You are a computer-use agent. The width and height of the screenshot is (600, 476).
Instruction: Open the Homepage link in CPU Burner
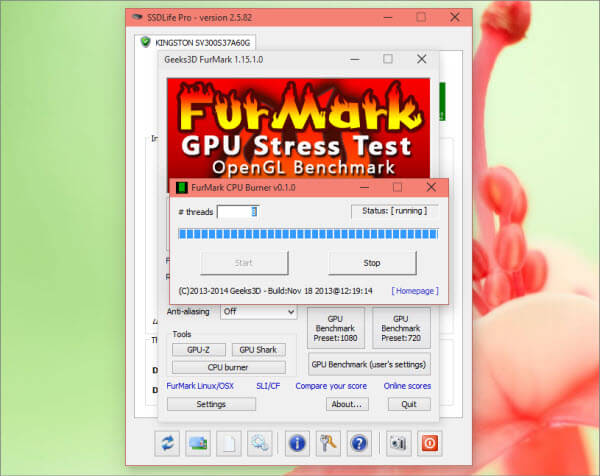(x=415, y=291)
